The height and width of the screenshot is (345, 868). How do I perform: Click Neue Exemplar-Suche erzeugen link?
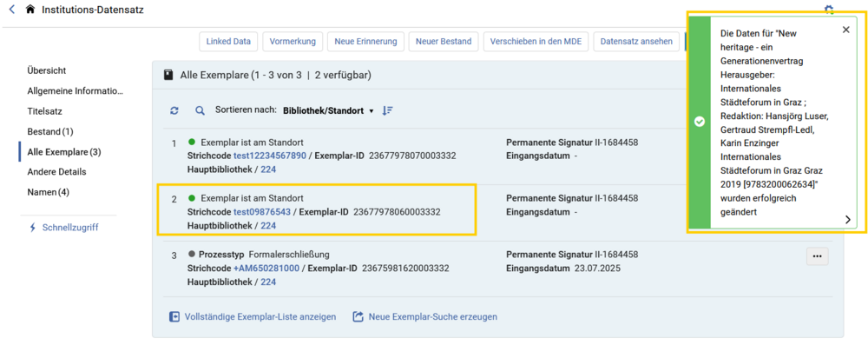coord(425,316)
